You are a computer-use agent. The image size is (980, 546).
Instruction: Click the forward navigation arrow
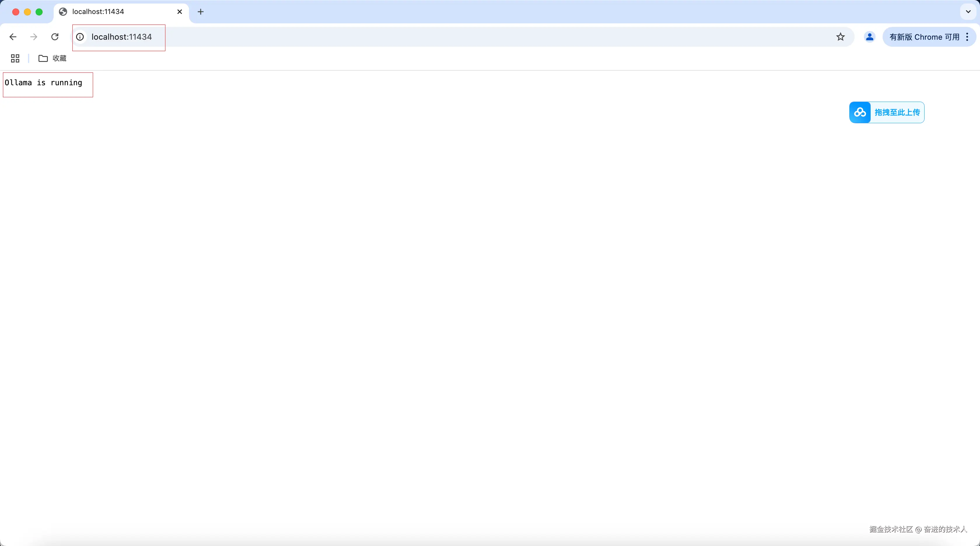(x=34, y=37)
